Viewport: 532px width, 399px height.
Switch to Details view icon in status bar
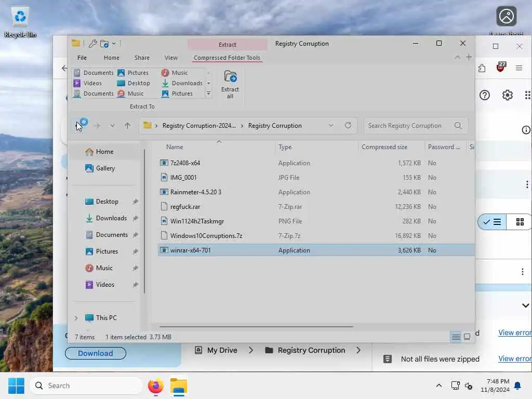pos(456,337)
